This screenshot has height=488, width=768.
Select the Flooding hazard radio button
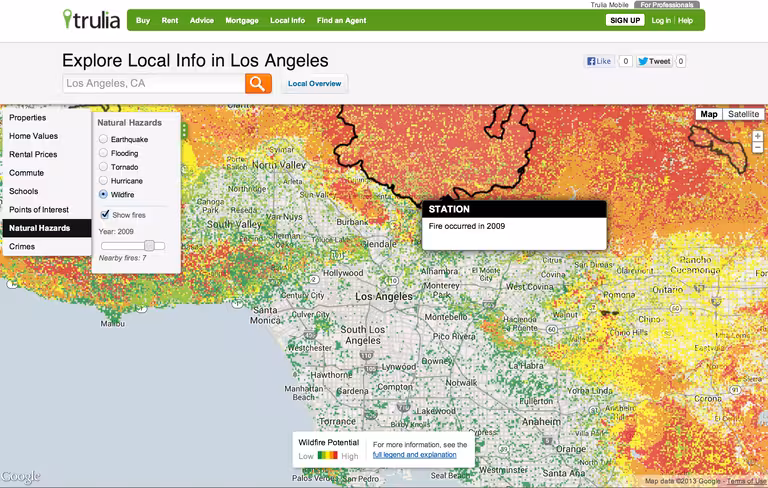pyautogui.click(x=103, y=153)
